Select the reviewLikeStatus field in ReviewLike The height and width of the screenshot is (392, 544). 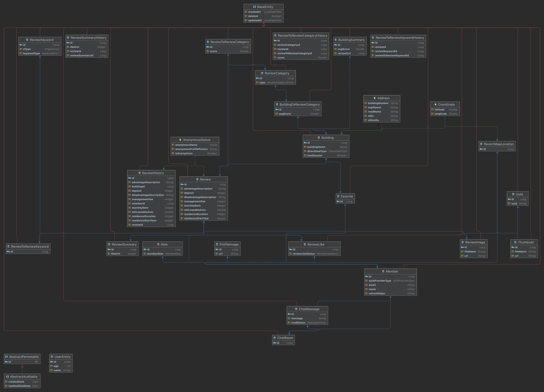[x=304, y=254]
